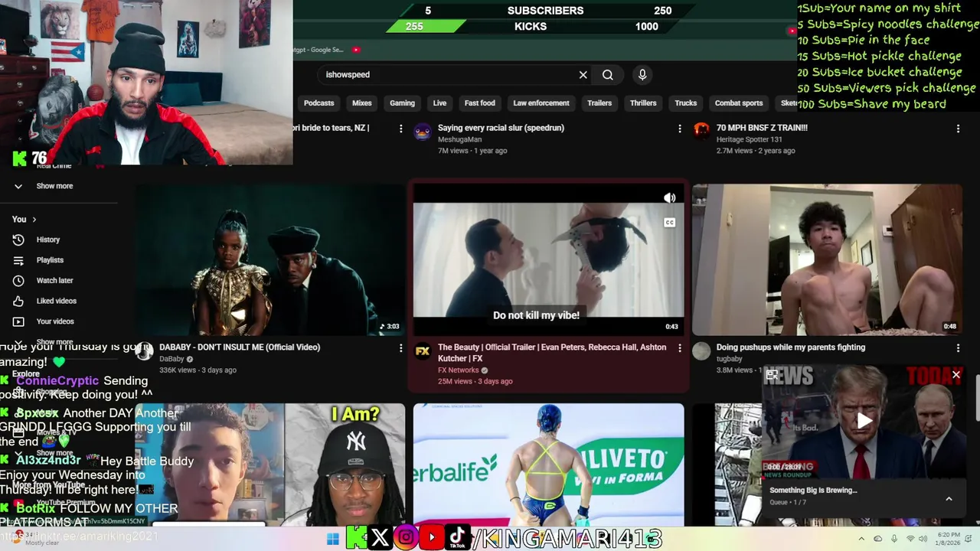
Task: Open the taskbar Wi-Fi network icon
Action: click(910, 539)
